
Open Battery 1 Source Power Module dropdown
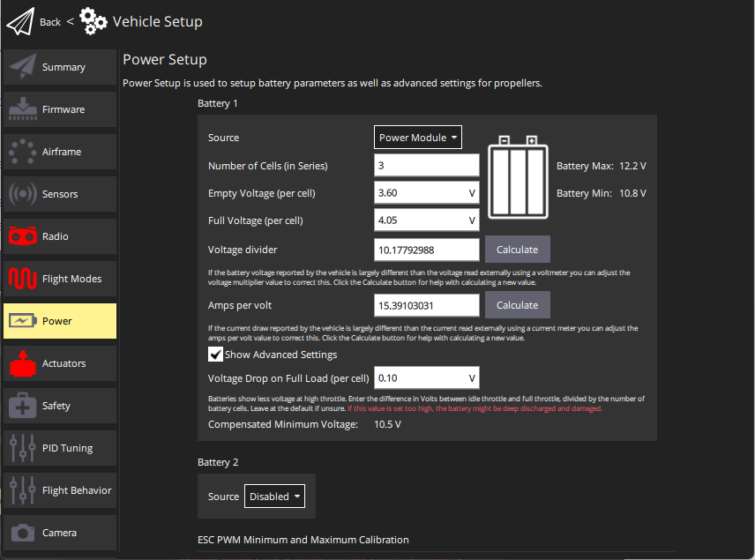coord(418,138)
